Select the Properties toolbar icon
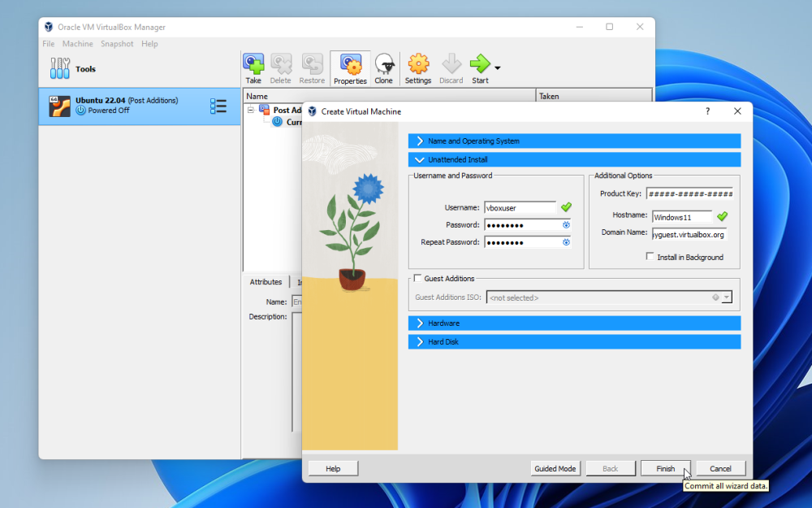This screenshot has width=812, height=508. click(x=351, y=65)
